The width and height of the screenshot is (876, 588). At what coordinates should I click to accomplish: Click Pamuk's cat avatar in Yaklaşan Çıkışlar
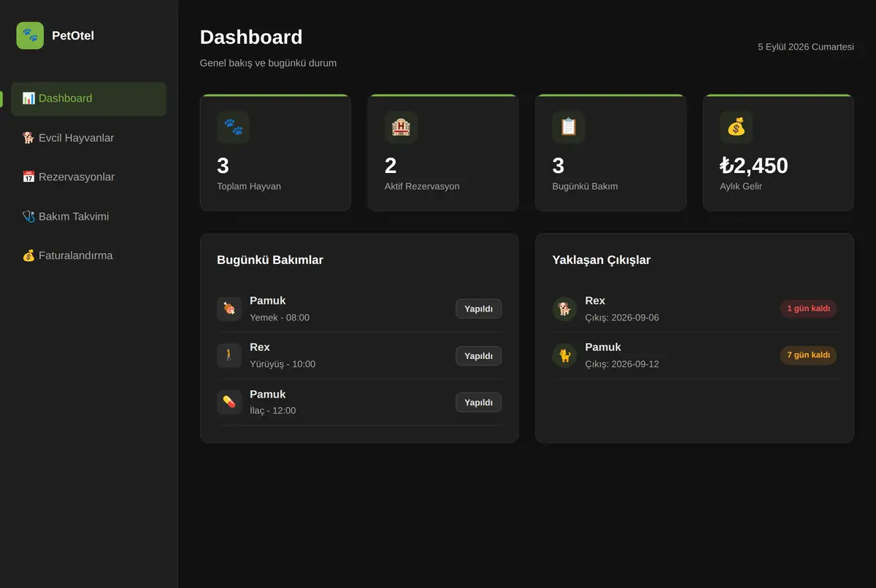point(564,355)
